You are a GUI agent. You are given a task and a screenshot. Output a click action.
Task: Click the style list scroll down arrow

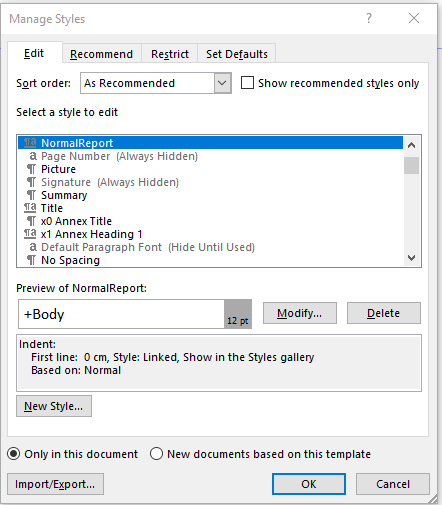[x=412, y=258]
